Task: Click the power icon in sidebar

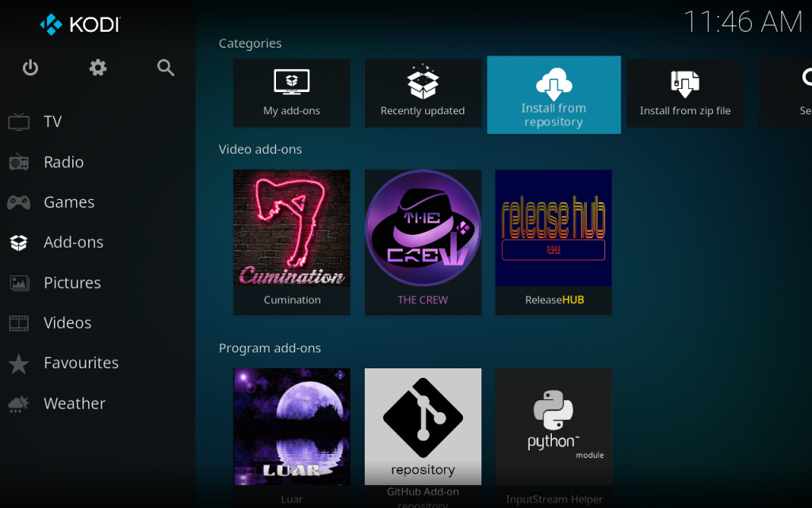Action: tap(30, 68)
